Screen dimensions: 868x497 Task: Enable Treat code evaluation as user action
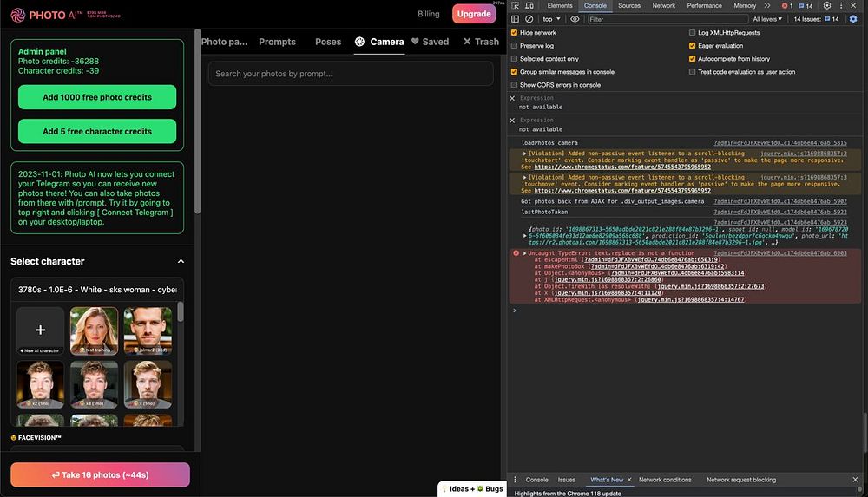(692, 72)
